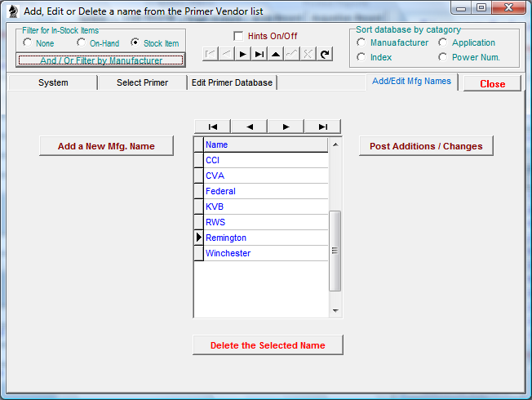Screen dimensions: 532x400
Task: Click And / Or Filter by Manufacturer
Action: coord(100,60)
